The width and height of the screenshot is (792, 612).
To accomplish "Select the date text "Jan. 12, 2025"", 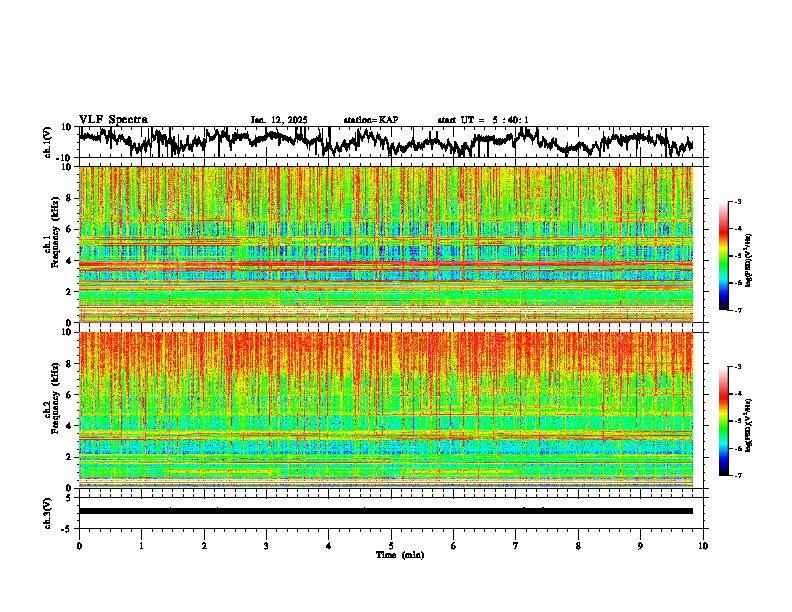I will pyautogui.click(x=279, y=120).
